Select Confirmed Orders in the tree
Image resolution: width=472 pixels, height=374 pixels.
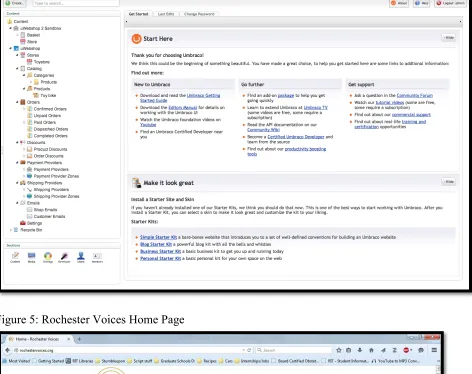[x=50, y=109]
